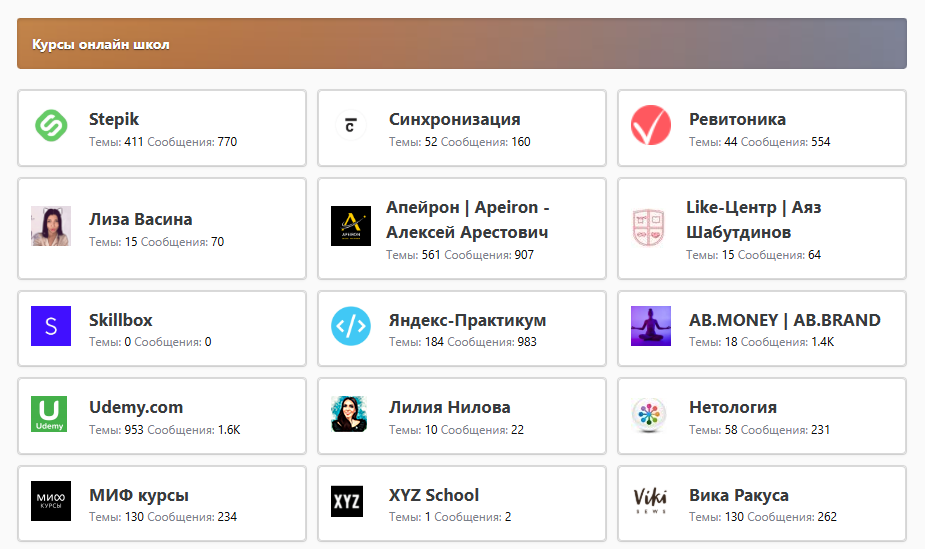This screenshot has height=549, width=925.
Task: Click the Viki Sews logo icon
Action: coord(651,501)
